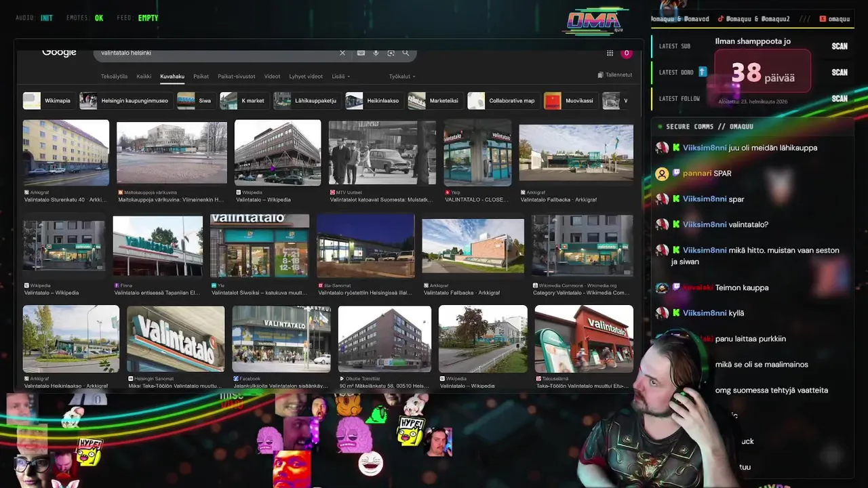Viewport: 868px width, 488px height.
Task: Click SCAN next to LATEST DONO
Action: pos(840,72)
